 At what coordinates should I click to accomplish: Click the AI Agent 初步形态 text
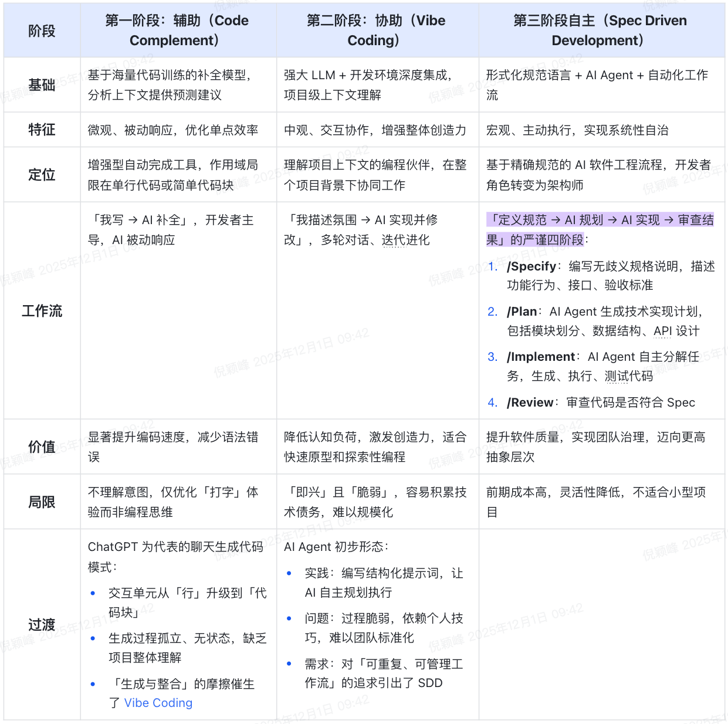(336, 547)
